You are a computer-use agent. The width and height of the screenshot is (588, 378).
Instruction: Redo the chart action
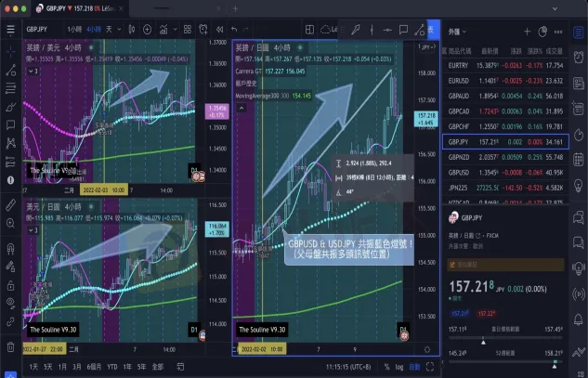point(246,29)
